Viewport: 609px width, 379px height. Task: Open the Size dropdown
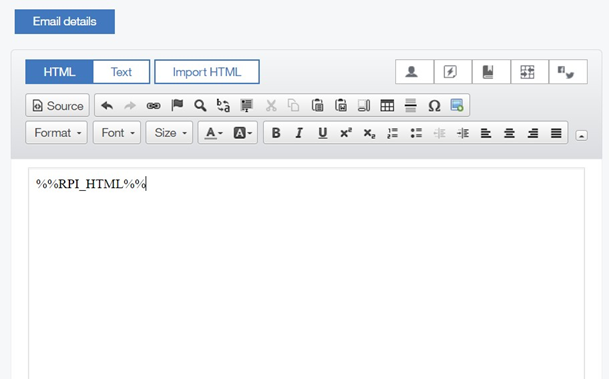pos(169,133)
